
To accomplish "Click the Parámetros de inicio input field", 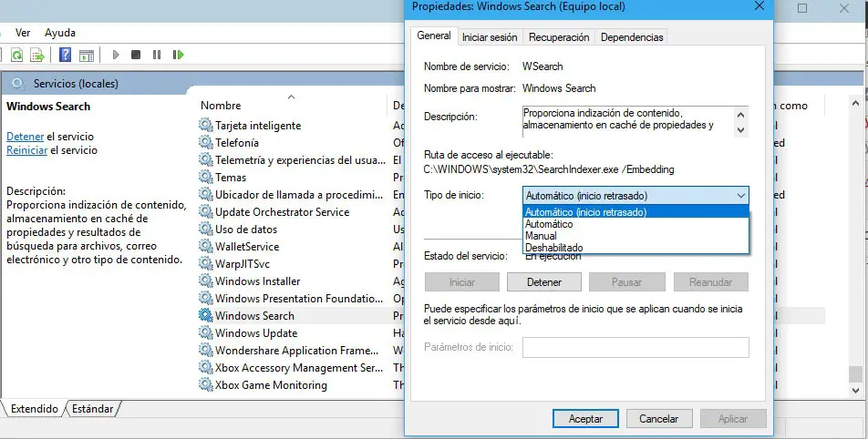I will [635, 347].
